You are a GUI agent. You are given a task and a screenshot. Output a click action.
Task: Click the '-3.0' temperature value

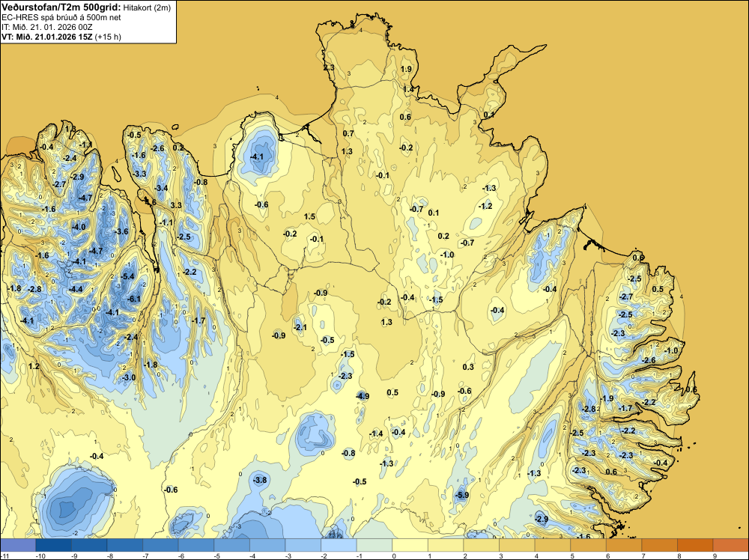[129, 377]
